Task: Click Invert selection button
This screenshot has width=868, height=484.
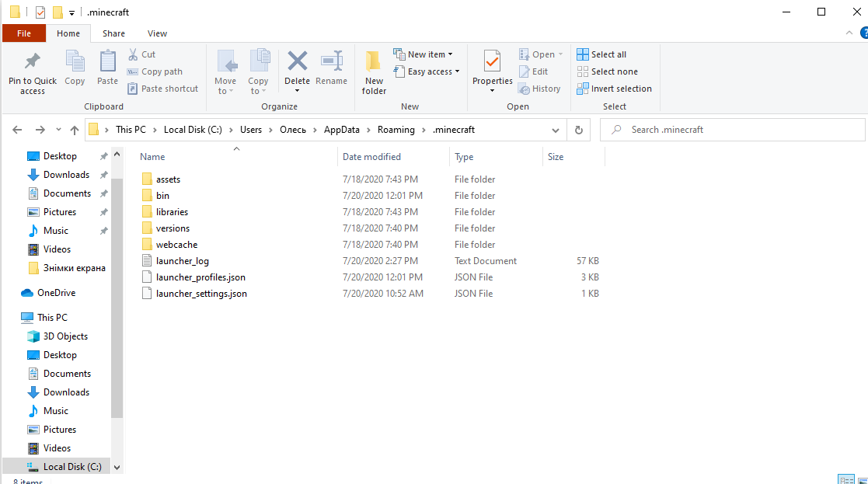Action: point(614,89)
